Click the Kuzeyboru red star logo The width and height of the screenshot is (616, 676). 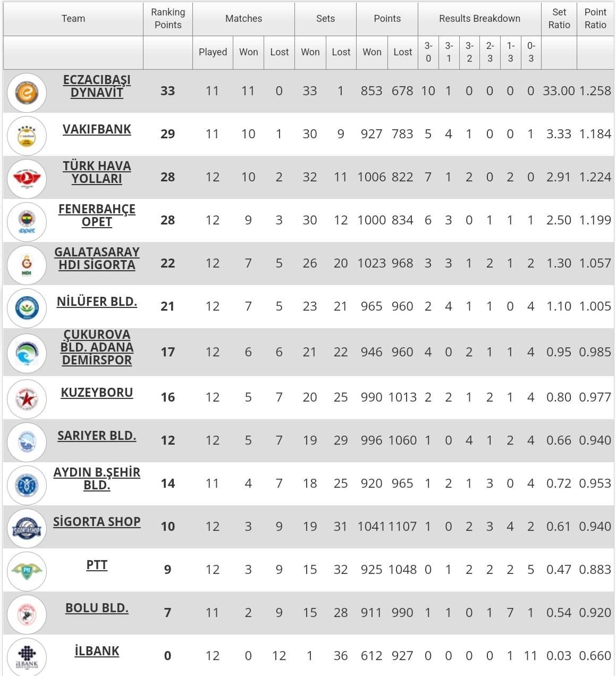tap(27, 399)
